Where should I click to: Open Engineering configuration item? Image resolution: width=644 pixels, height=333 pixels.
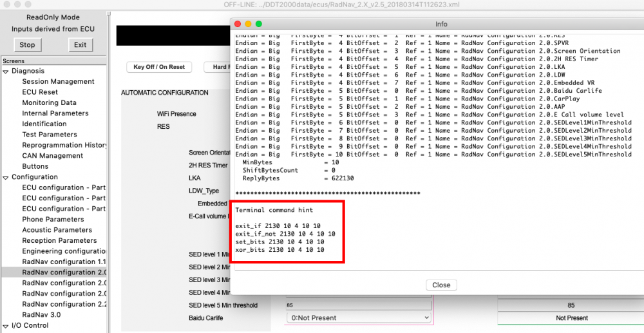(64, 251)
